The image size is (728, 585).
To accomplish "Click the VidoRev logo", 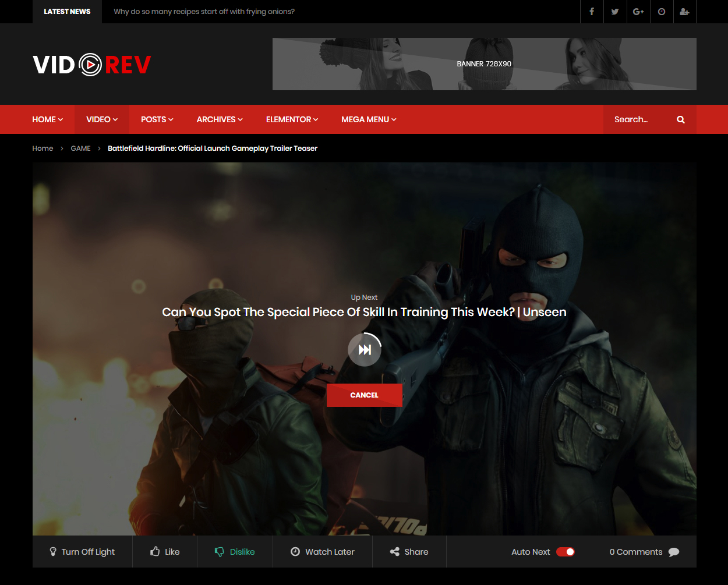I will click(92, 65).
